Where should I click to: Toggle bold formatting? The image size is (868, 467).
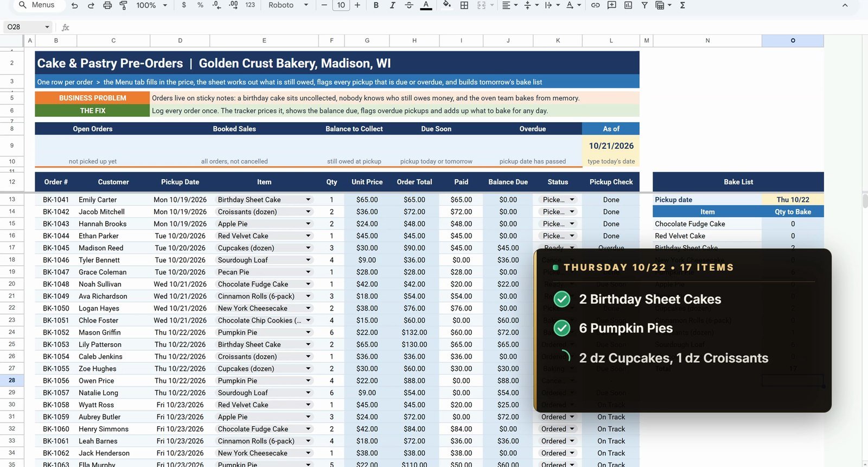[x=376, y=5]
